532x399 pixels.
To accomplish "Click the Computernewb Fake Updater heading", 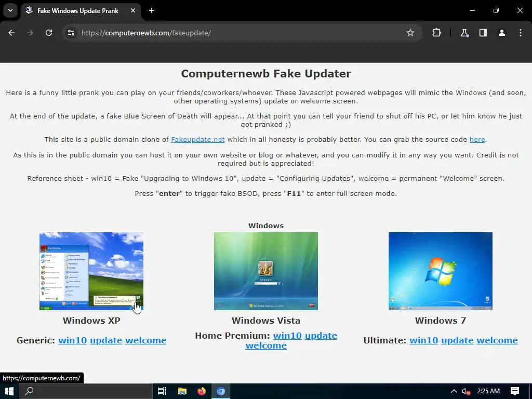I will [x=266, y=74].
